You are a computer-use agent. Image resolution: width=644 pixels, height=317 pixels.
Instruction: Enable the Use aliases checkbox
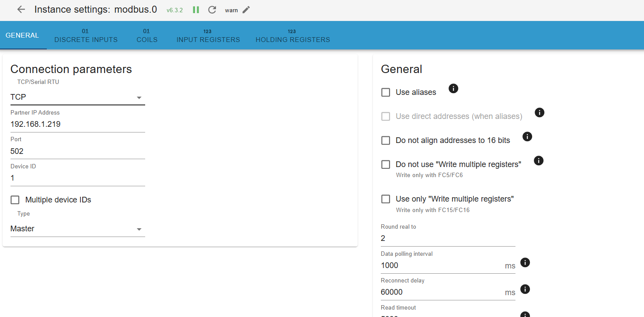click(386, 92)
